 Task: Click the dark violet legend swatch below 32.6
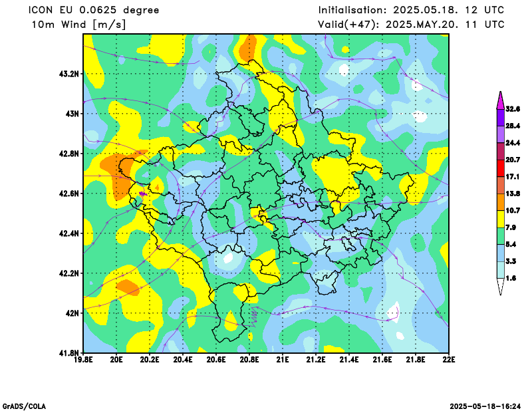click(501, 118)
